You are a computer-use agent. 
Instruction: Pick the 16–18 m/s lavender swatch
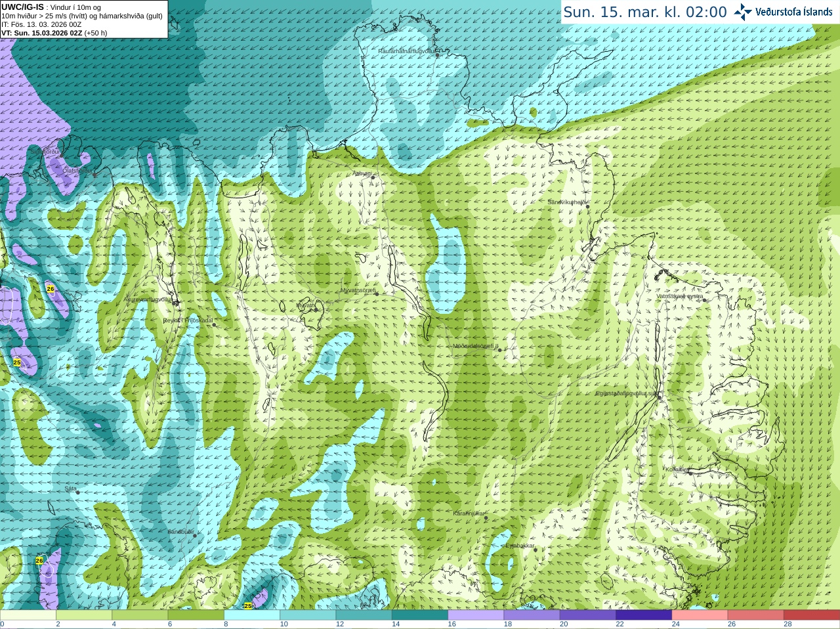tap(476, 615)
